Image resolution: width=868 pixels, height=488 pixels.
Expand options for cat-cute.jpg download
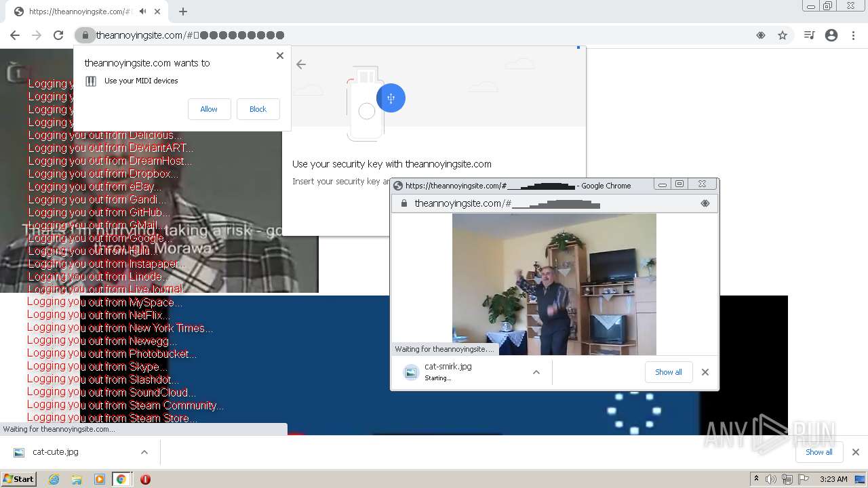tap(144, 452)
